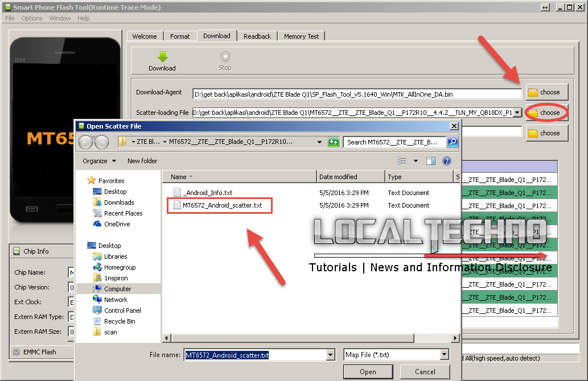Refresh the folder with the green refresh icon
The width and height of the screenshot is (588, 381).
[x=334, y=142]
